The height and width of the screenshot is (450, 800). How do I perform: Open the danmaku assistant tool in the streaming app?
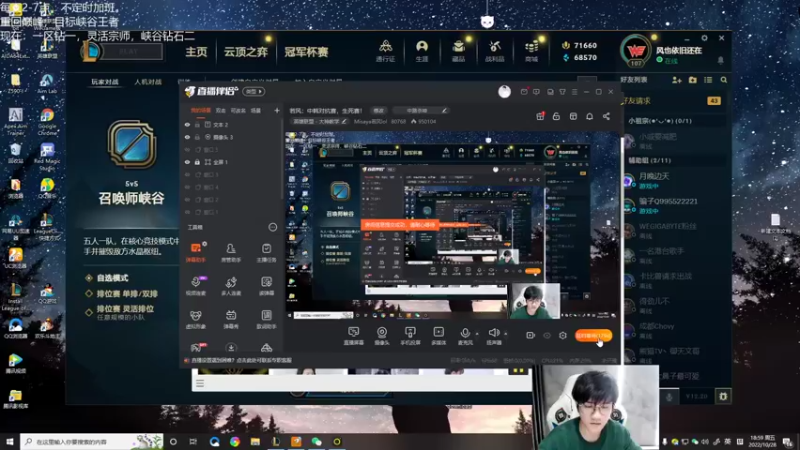[x=195, y=252]
